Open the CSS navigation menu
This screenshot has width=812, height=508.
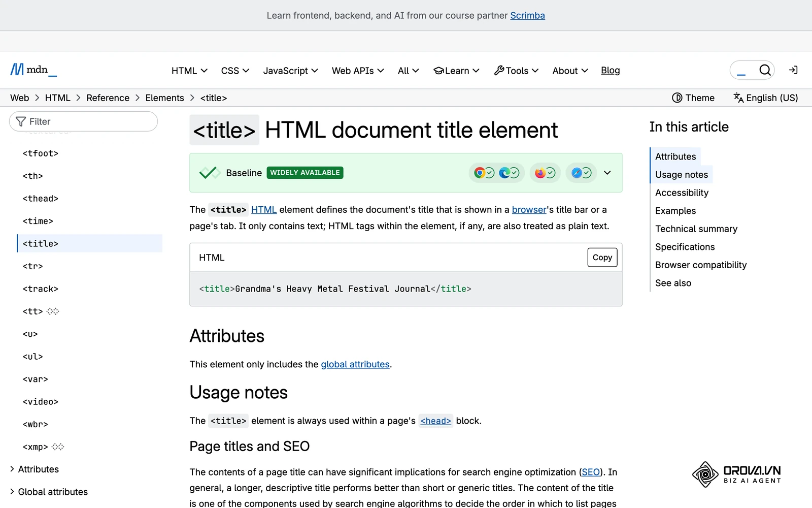tap(235, 71)
